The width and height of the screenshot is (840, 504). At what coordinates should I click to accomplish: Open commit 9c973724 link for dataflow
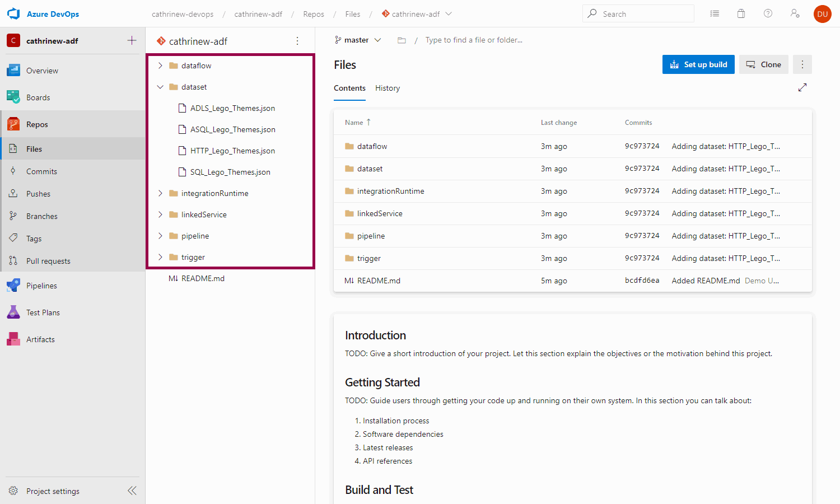[642, 146]
